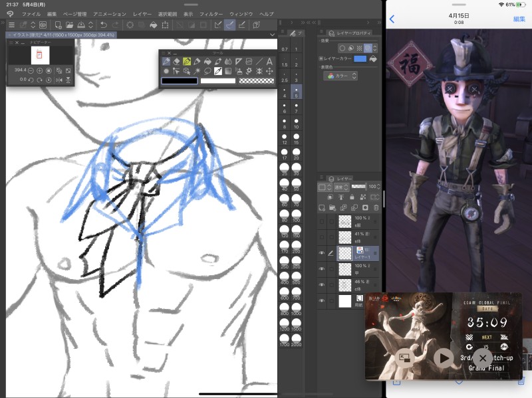Viewport: 532px width, 398px height.
Task: Expand the canvas tab list chevron
Action: click(272, 35)
